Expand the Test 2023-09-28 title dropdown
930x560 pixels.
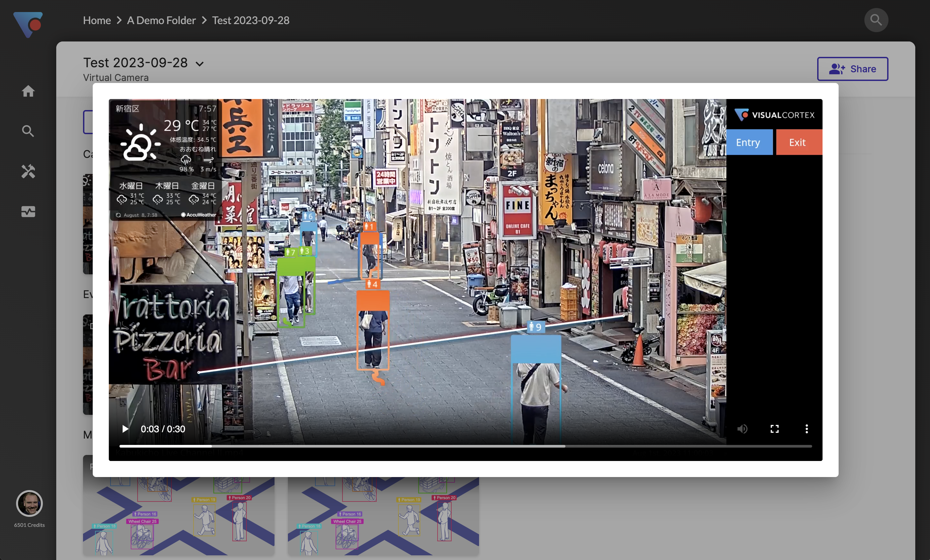[200, 64]
